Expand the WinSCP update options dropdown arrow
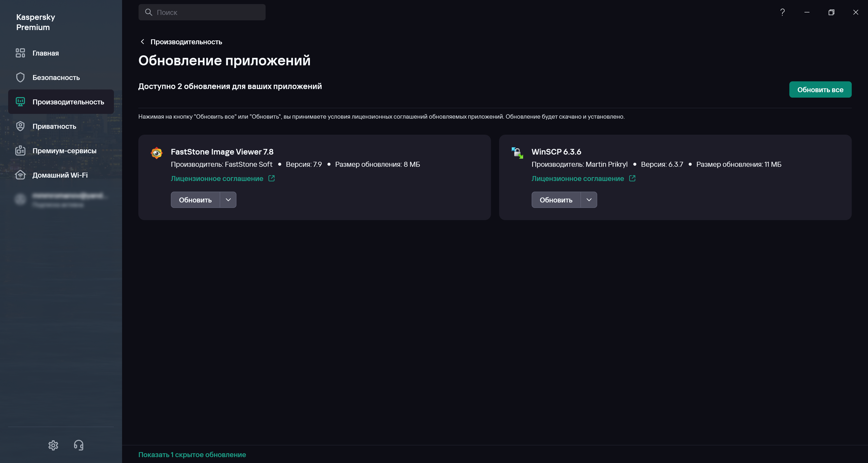 point(589,200)
